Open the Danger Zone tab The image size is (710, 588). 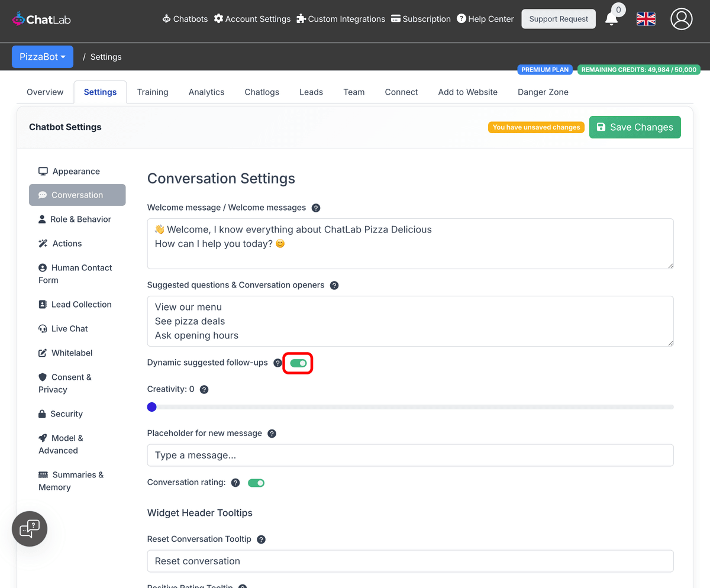[543, 92]
